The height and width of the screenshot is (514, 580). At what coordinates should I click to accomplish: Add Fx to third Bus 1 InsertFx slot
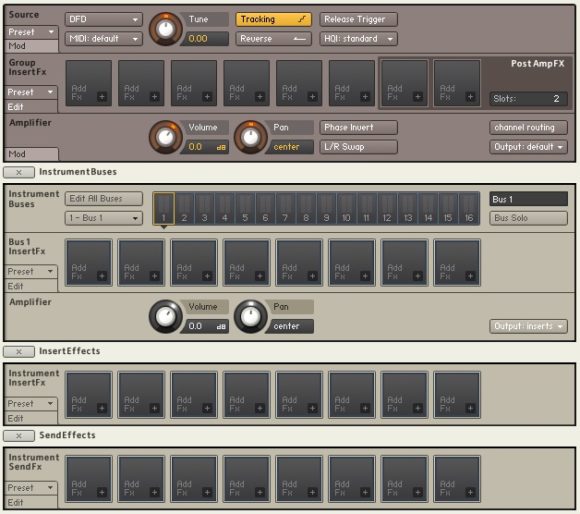194,263
